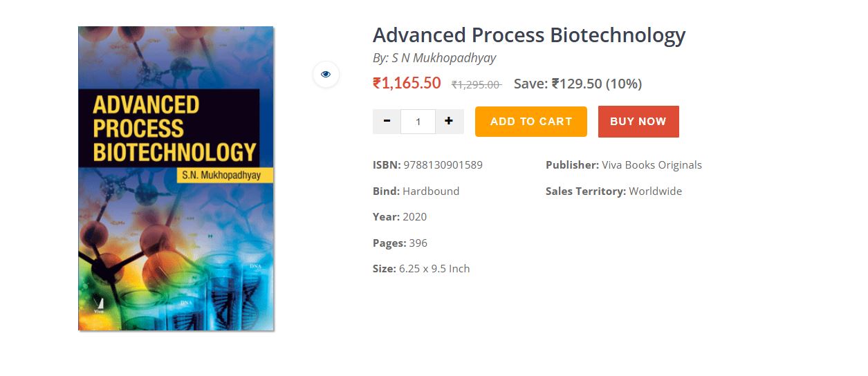Click the publication year 2020
The image size is (868, 376).
click(x=414, y=217)
